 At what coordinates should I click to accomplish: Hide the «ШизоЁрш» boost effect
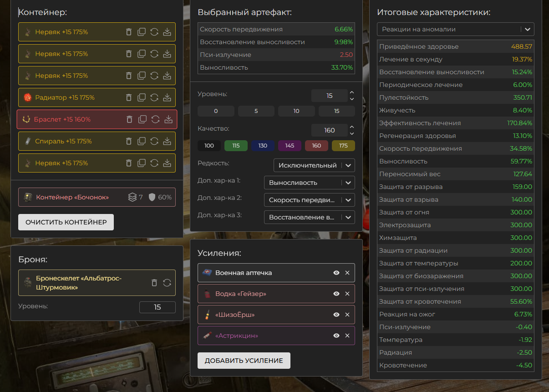(x=336, y=315)
